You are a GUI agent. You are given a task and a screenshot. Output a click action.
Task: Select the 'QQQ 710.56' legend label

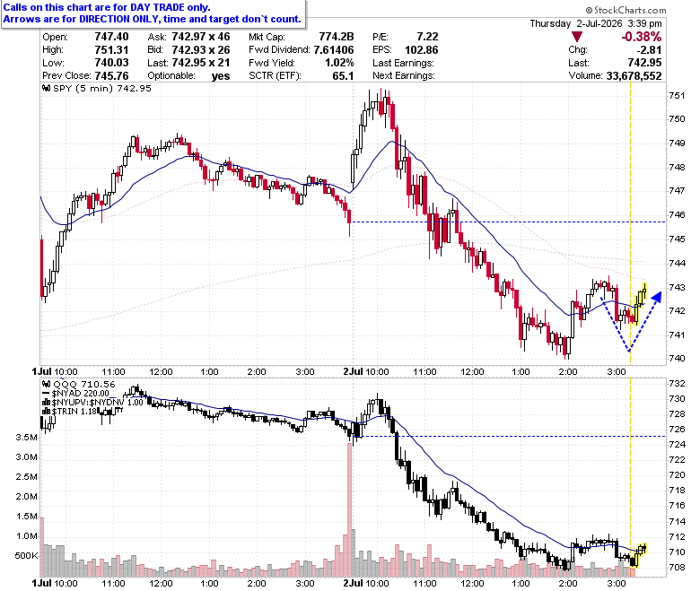(84, 385)
